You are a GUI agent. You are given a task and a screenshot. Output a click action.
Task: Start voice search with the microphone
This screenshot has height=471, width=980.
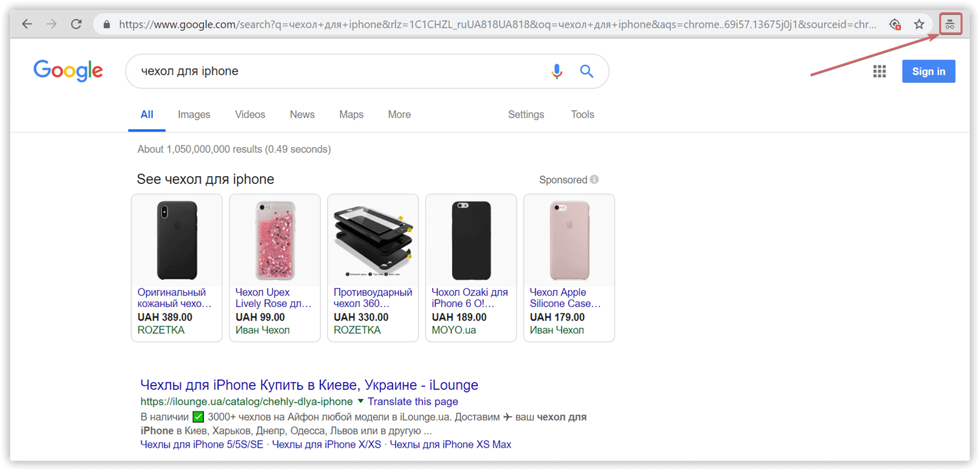[x=557, y=71]
